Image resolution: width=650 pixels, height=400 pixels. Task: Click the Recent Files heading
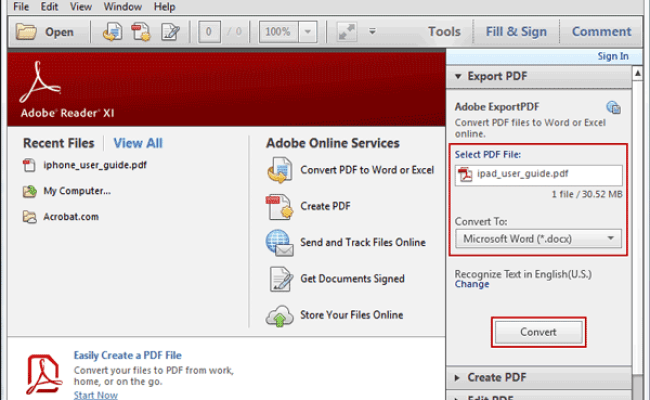tap(58, 143)
